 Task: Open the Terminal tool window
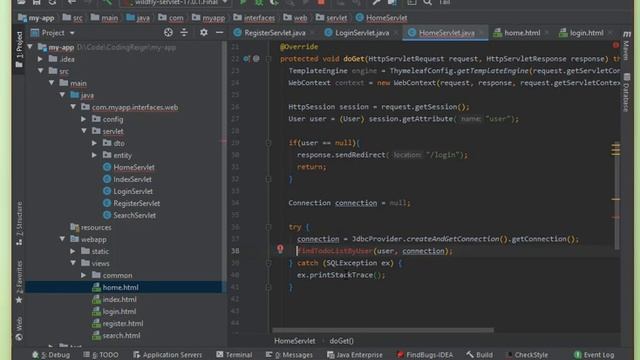234,355
